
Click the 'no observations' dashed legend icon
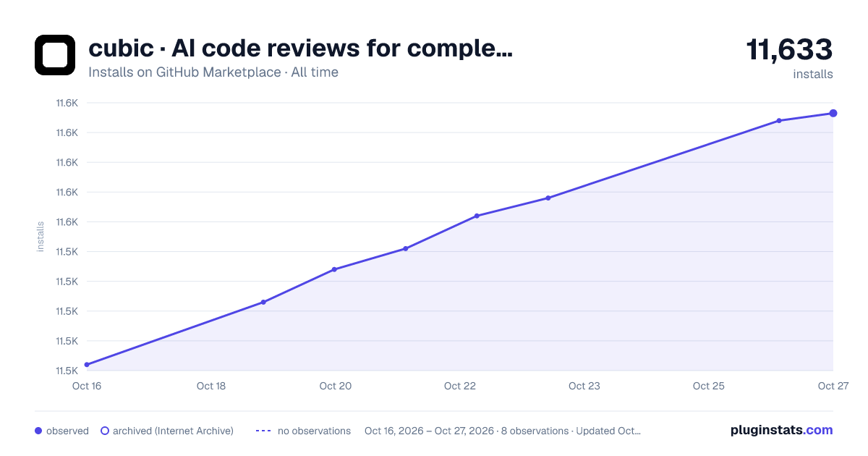click(263, 431)
